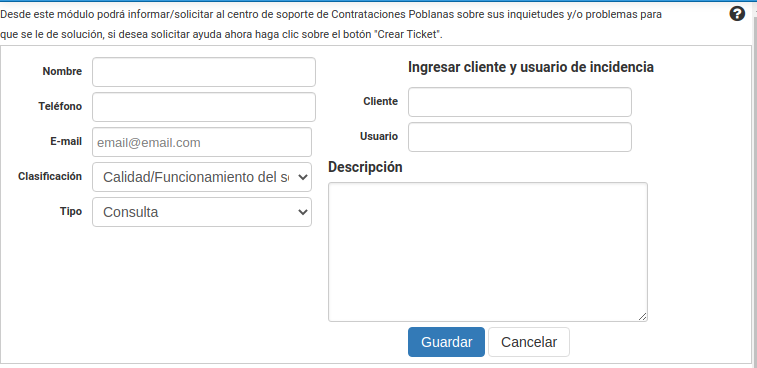757x368 pixels.
Task: Focus the Usuario input field
Action: click(x=519, y=137)
